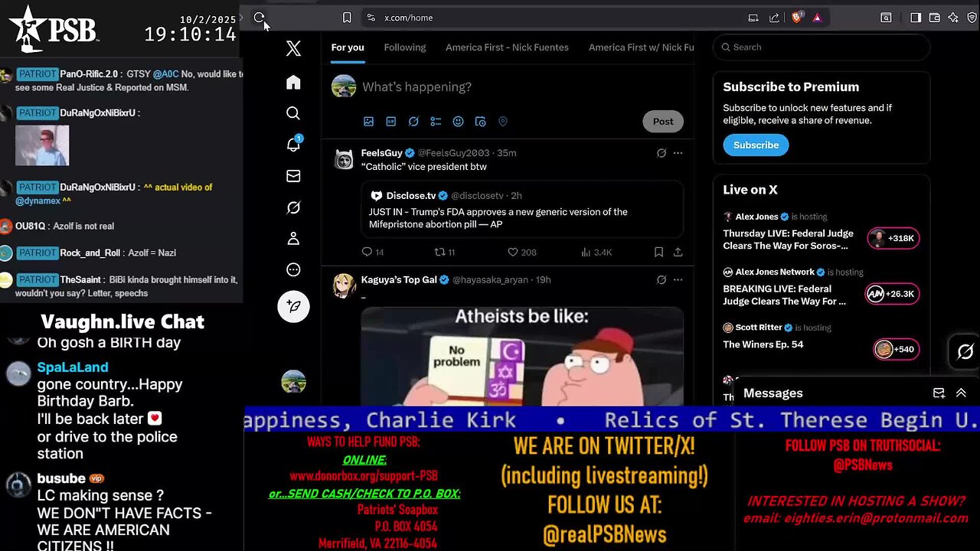Compose new message icon in Messages drawer
980x551 pixels.
[939, 393]
